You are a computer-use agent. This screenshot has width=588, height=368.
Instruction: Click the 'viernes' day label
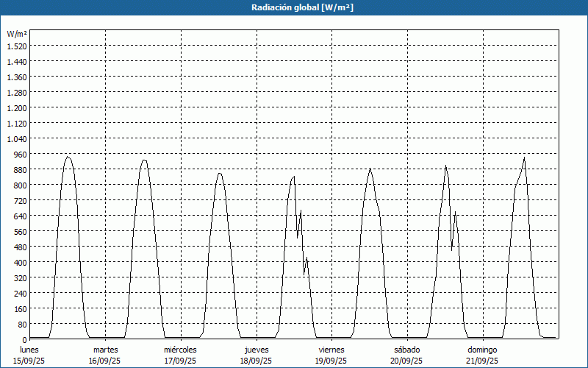click(x=331, y=350)
